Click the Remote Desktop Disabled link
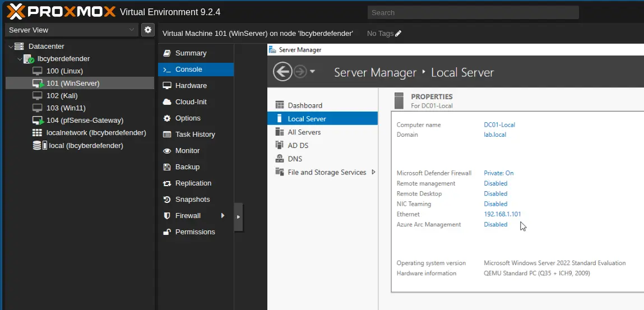 pos(495,194)
